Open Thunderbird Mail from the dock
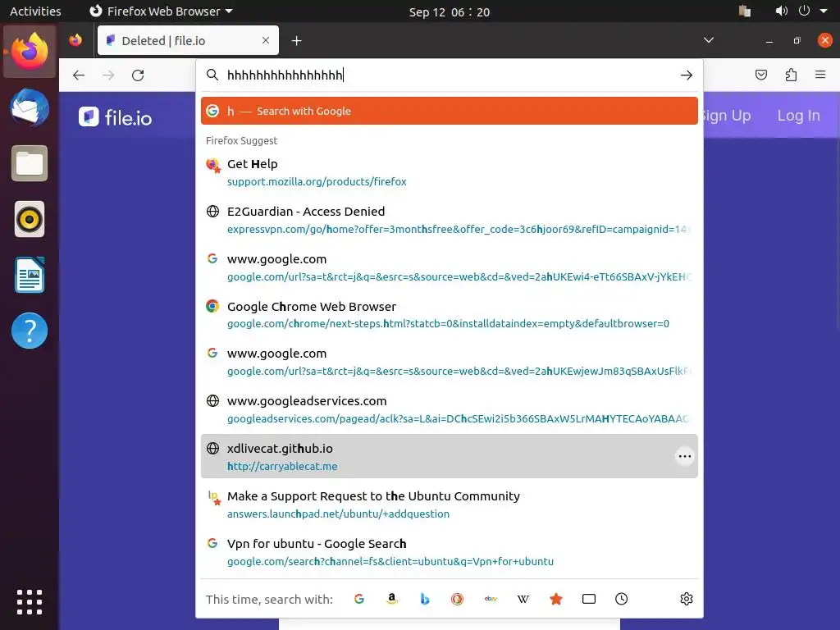The height and width of the screenshot is (630, 840). [x=30, y=107]
